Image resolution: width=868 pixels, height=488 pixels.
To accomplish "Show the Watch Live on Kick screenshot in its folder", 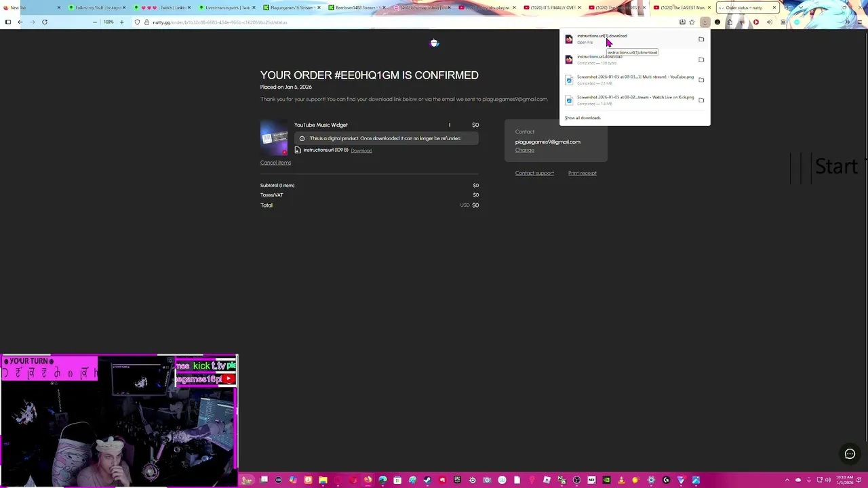I will (701, 100).
